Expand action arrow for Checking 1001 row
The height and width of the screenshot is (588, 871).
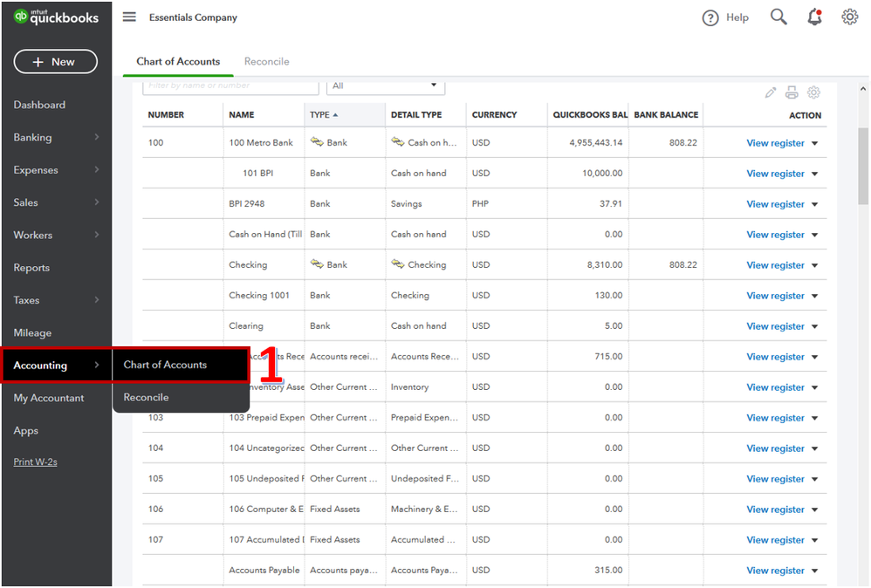(814, 296)
